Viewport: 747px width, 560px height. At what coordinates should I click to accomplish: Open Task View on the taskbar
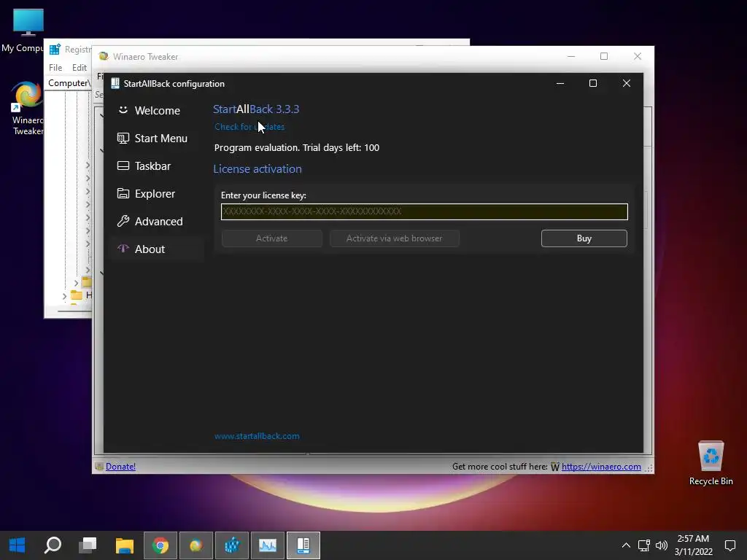click(88, 545)
